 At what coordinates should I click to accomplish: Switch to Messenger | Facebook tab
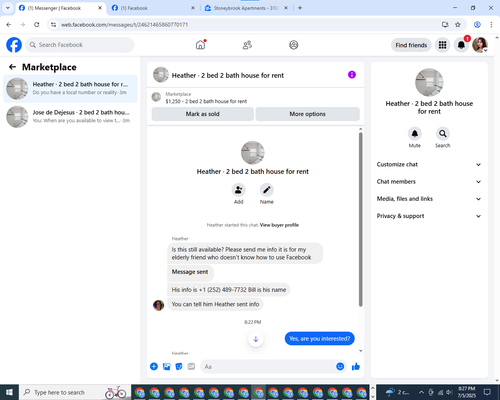tap(58, 8)
